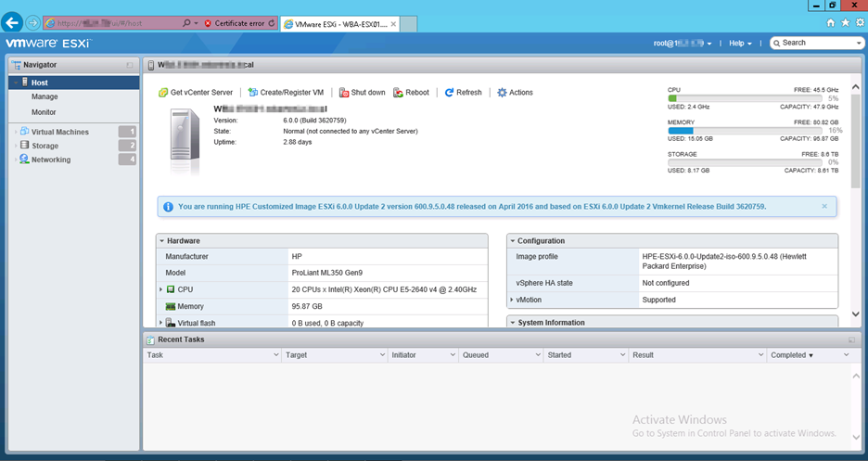Go back with the browser back arrow
Viewport: 868px width, 461px height.
[x=12, y=22]
